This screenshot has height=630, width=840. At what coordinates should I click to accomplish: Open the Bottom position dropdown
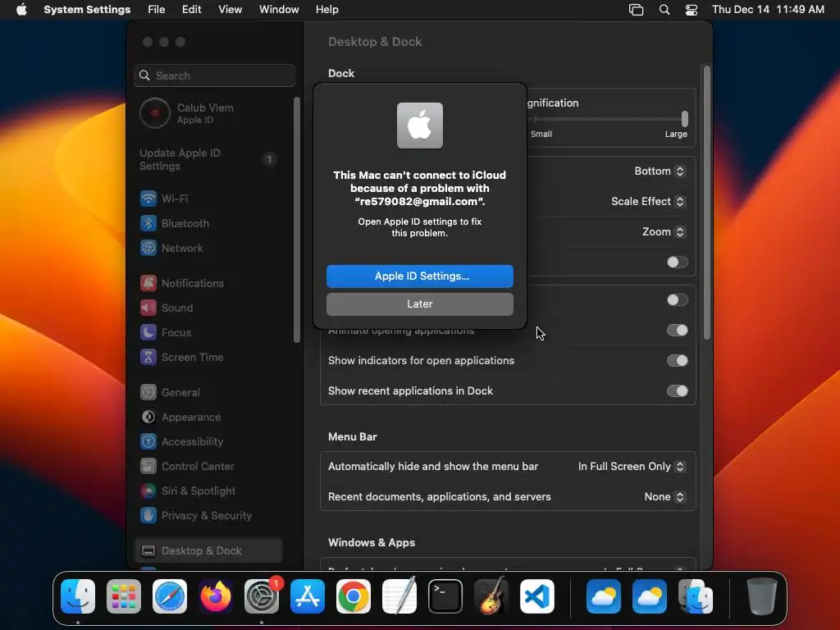point(660,171)
